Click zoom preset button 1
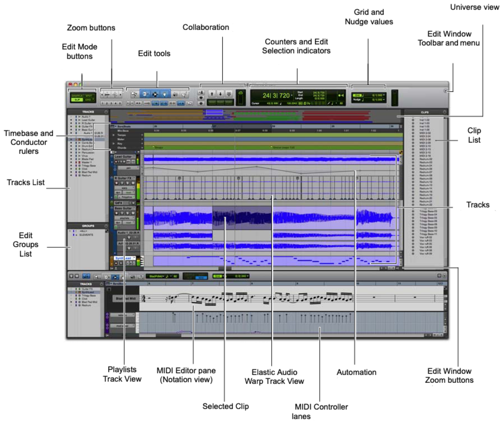Image resolution: width=504 pixels, height=426 pixels. (102, 103)
